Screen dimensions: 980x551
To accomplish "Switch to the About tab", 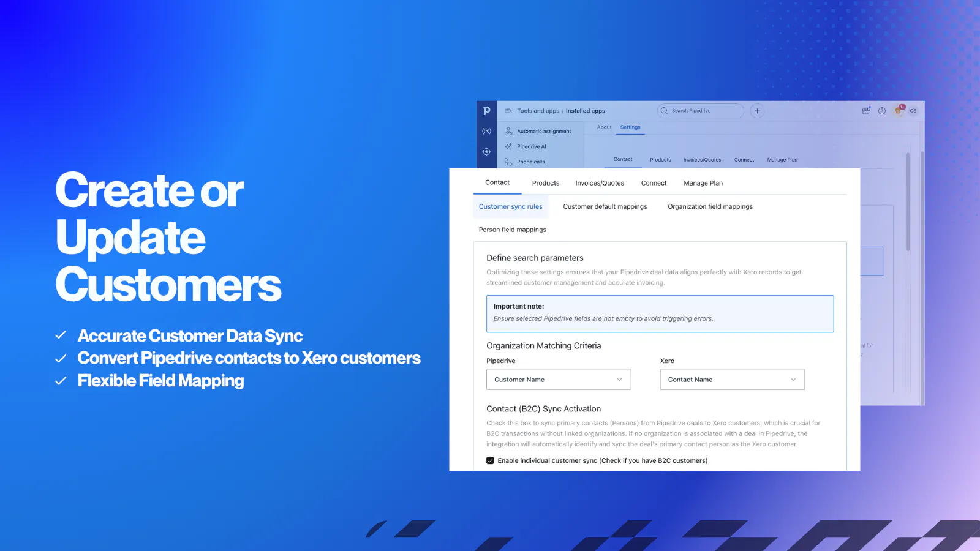I will pyautogui.click(x=605, y=127).
